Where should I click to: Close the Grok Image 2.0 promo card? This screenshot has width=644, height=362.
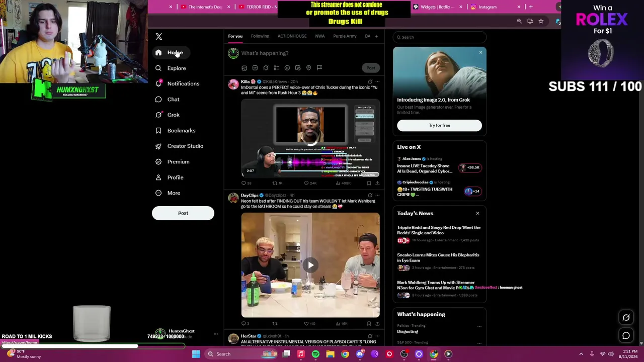coord(480,52)
